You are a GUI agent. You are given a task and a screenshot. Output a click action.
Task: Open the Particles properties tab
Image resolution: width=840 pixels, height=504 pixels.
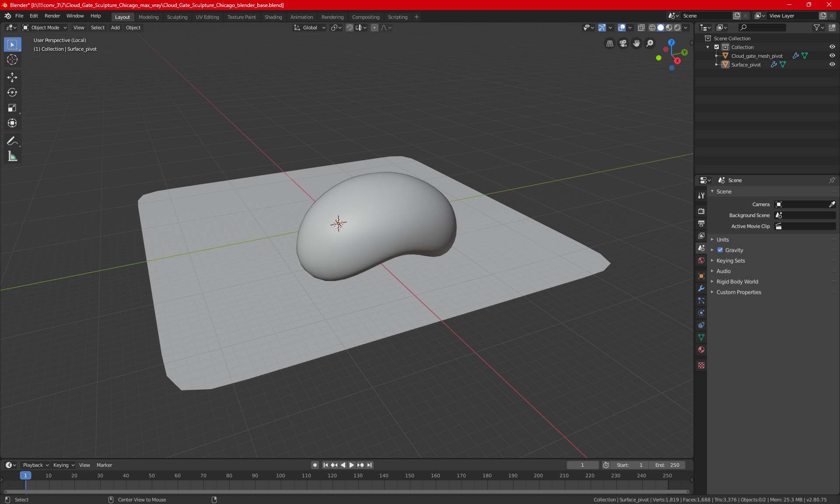(x=701, y=301)
